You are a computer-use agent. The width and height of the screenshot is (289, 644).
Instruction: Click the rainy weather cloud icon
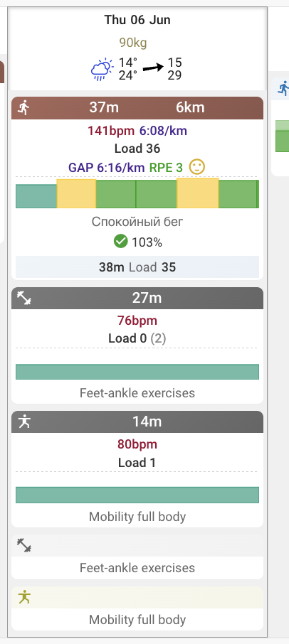click(102, 69)
